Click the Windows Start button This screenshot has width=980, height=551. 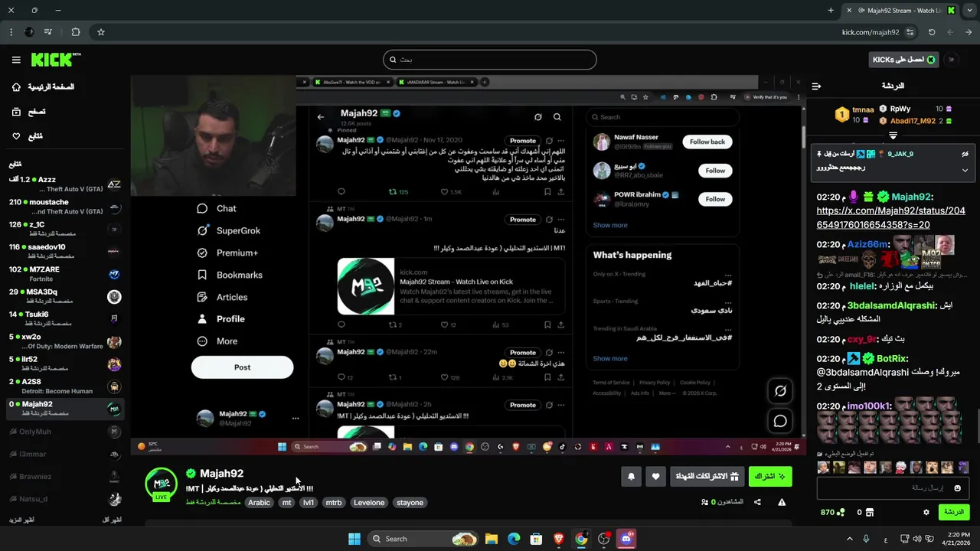click(354, 539)
